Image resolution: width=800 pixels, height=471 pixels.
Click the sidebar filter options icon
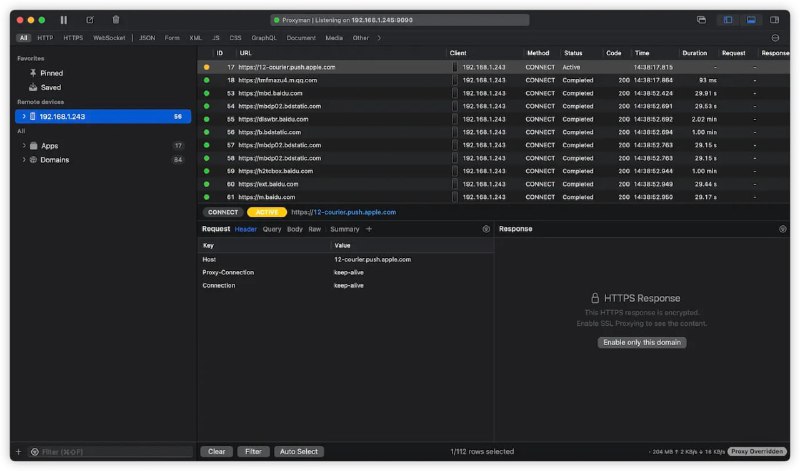(35, 452)
